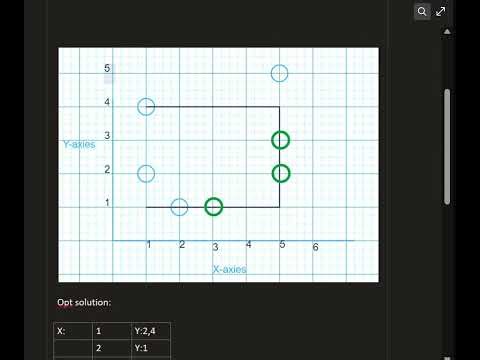Click the x-axis tick label '6'
This screenshot has height=360, width=480.
click(x=315, y=247)
